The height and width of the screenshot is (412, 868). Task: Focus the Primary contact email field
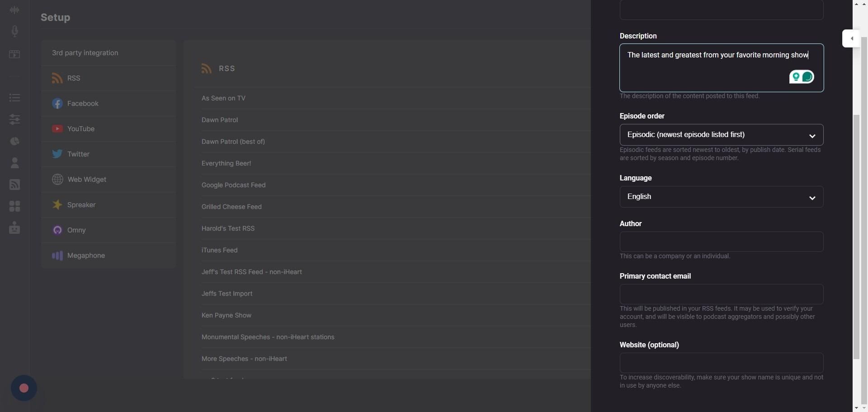pyautogui.click(x=721, y=294)
